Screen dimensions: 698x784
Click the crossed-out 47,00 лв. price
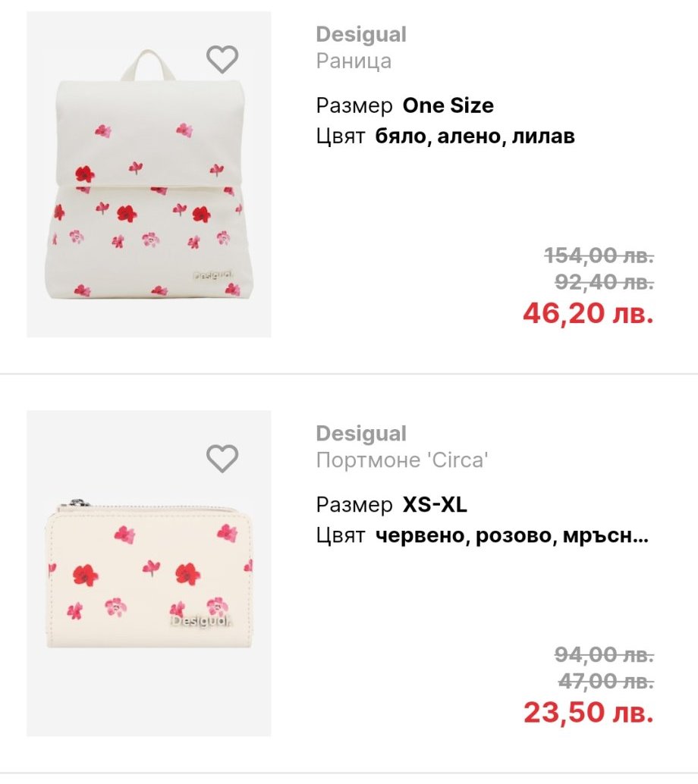(605, 682)
